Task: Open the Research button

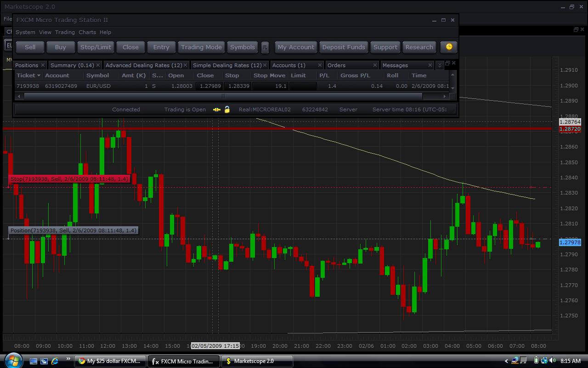Action: 419,47
